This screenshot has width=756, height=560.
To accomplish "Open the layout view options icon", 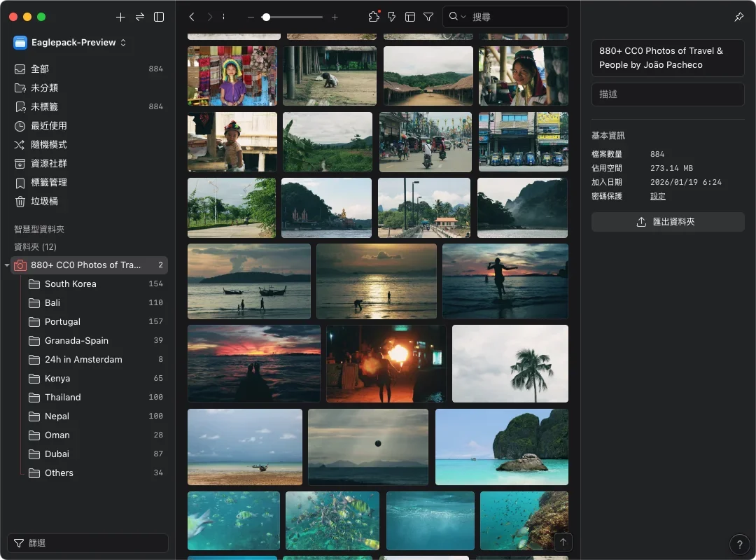I will tap(410, 17).
